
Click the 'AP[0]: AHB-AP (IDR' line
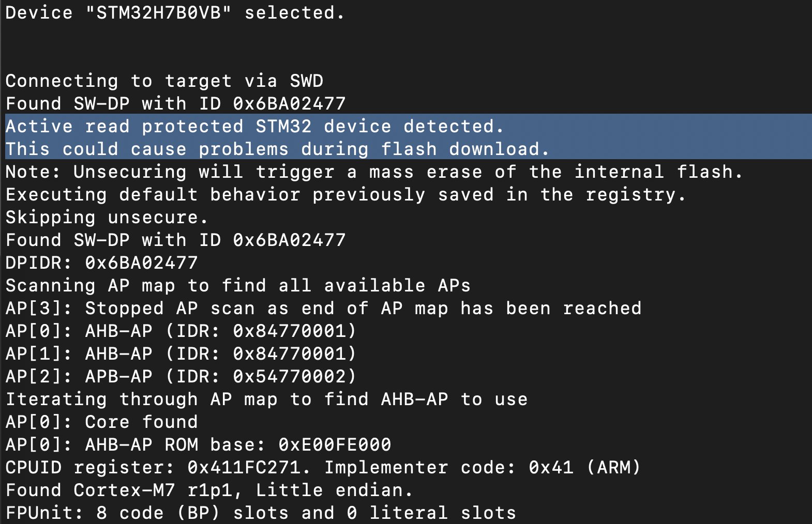181,331
